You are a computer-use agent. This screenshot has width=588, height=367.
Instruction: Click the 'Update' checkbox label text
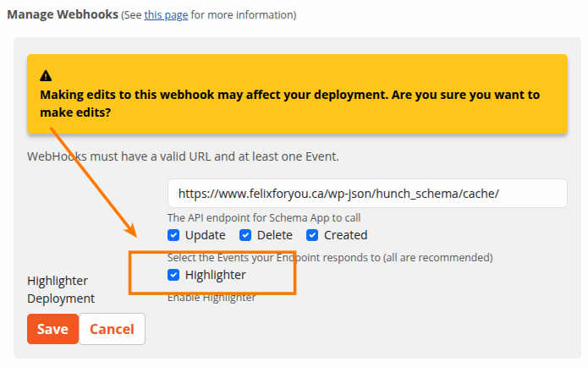[x=205, y=235]
